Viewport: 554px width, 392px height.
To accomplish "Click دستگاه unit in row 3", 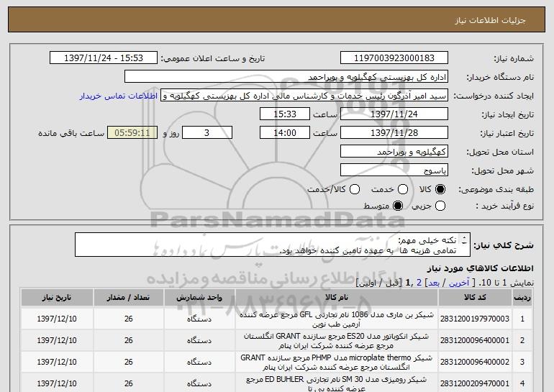I will click(x=199, y=363).
